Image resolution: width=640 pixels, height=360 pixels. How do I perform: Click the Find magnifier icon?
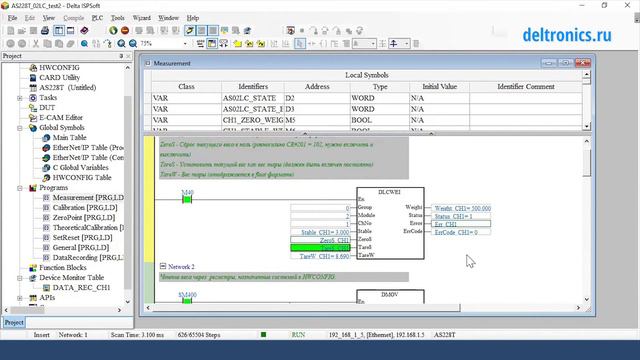tap(84, 43)
